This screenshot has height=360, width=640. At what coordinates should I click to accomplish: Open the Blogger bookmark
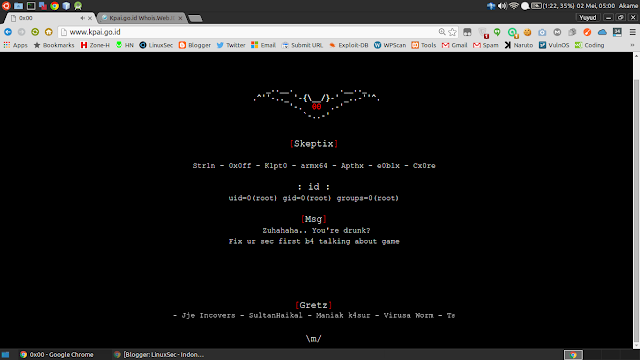point(195,45)
